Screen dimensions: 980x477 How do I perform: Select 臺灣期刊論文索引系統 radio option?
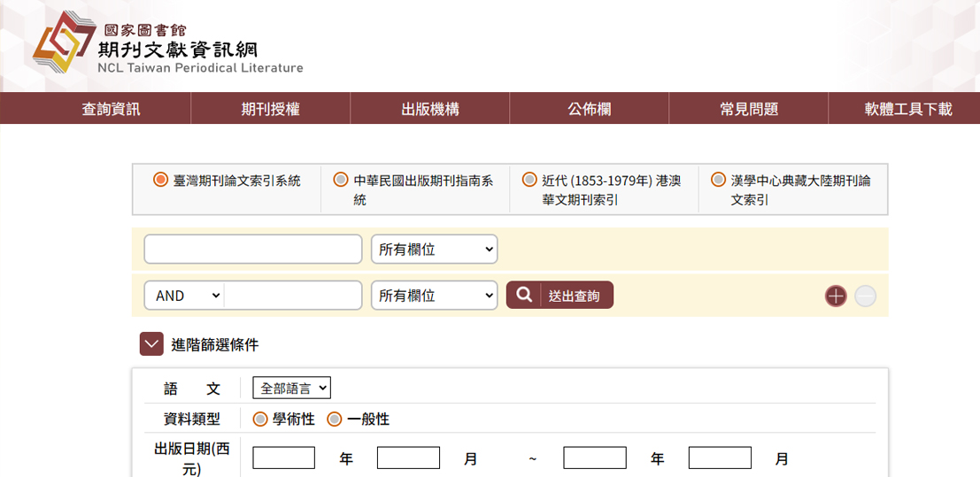pos(160,180)
